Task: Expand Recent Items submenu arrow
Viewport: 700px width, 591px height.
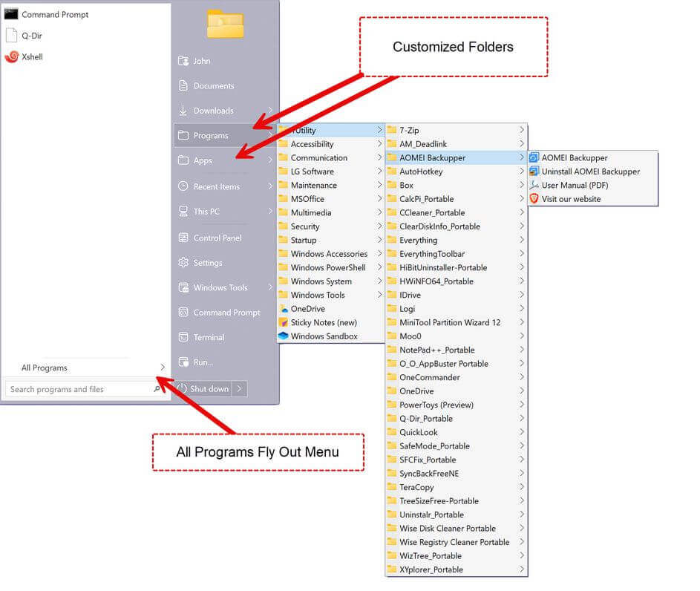Action: click(x=270, y=186)
